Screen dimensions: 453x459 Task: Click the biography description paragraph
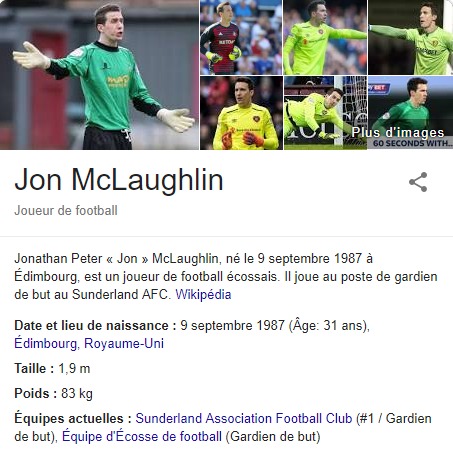tap(226, 277)
